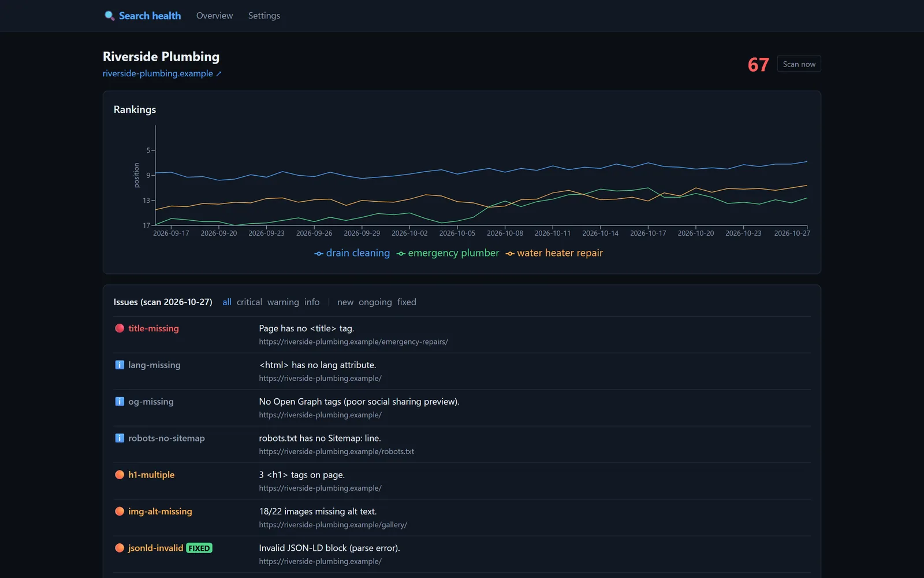Click the '18/22 images missing alt text.' description
924x578 pixels.
[318, 512]
